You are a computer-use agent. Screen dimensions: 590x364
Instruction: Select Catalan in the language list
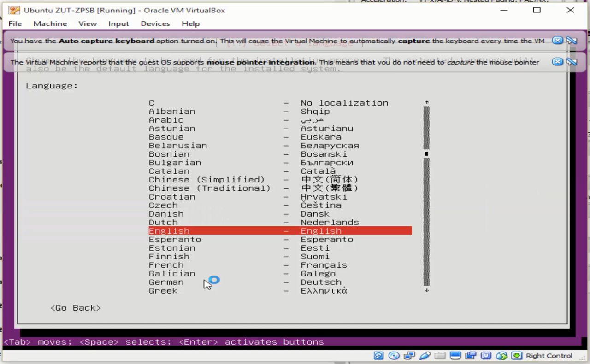click(242, 171)
